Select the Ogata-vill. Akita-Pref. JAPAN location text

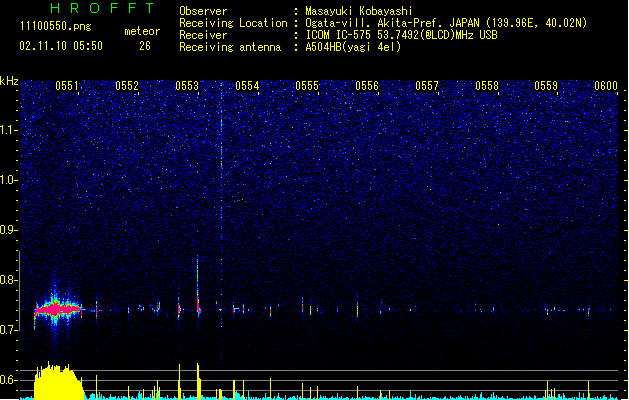click(x=446, y=23)
